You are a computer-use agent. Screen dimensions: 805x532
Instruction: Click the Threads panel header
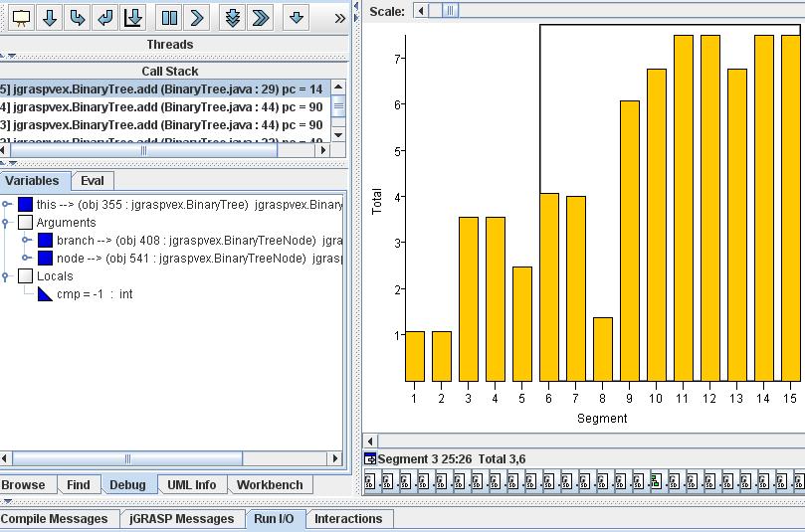coord(170,45)
